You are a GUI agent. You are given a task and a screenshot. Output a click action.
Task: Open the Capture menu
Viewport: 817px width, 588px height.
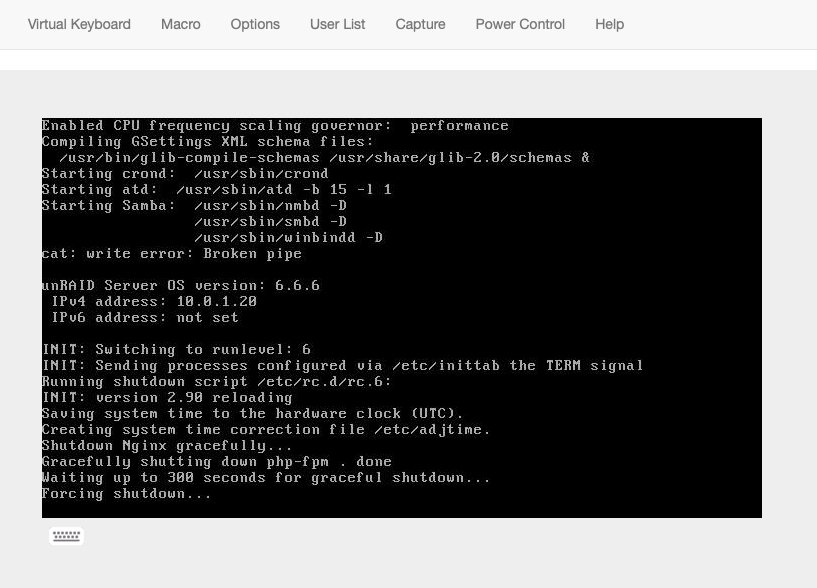click(420, 24)
